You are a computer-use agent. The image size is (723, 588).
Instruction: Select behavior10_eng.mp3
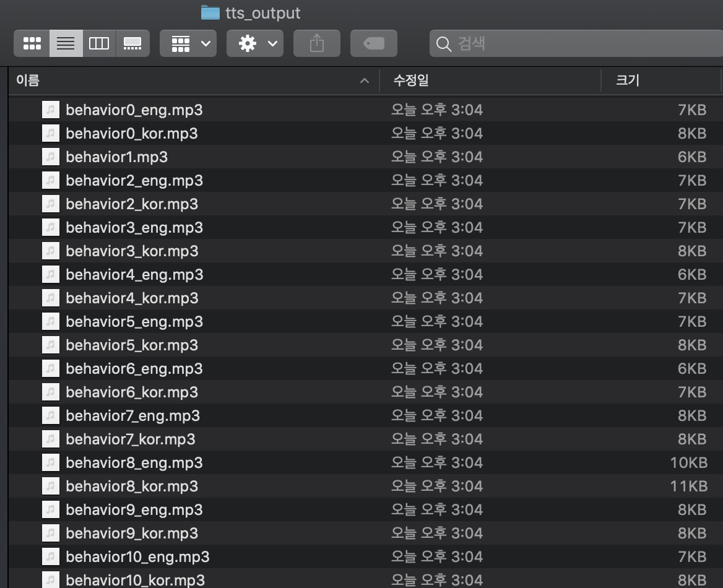[x=366, y=556]
